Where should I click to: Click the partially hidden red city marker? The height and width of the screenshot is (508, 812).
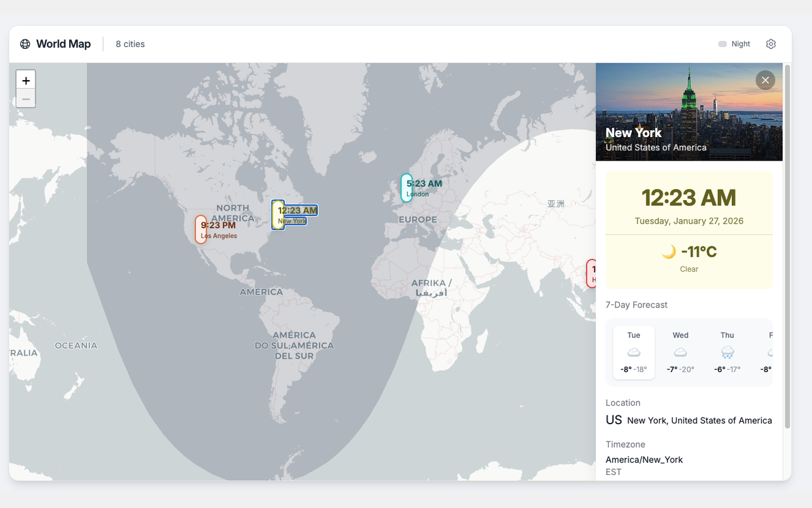pos(591,273)
